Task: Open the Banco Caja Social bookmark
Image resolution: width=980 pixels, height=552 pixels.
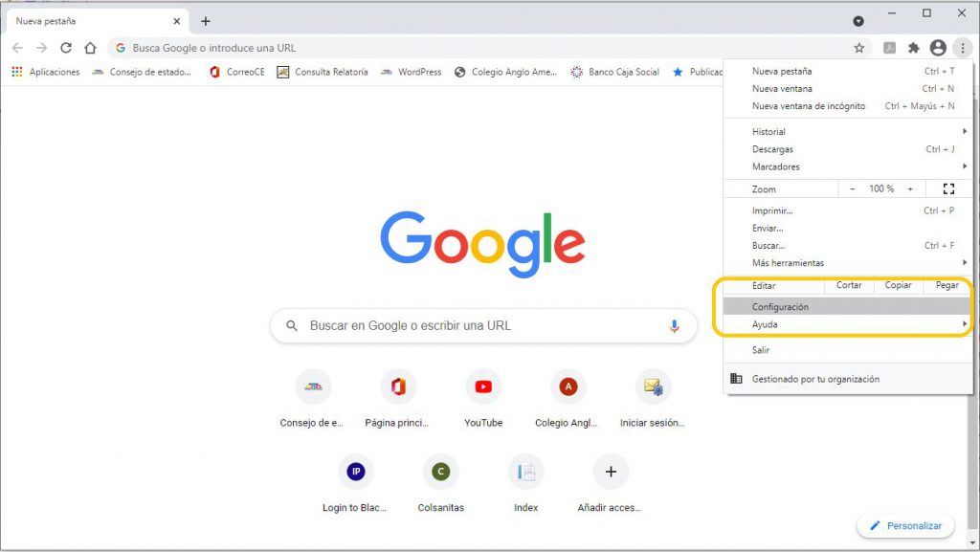Action: pos(615,73)
